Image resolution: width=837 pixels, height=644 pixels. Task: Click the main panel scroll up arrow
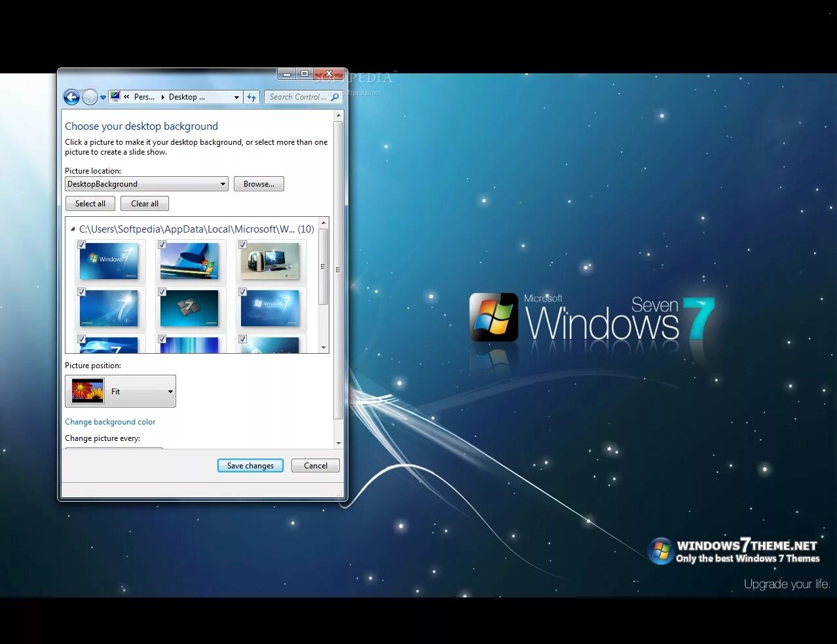[339, 116]
